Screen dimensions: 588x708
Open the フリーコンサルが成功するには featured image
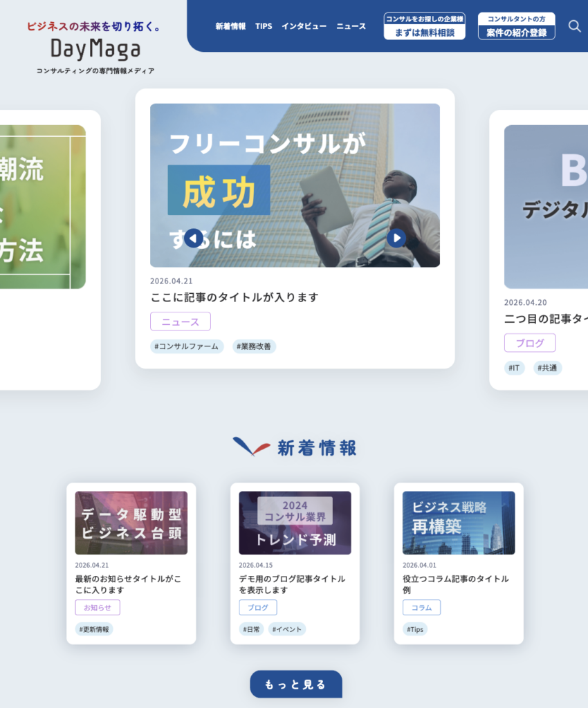(x=295, y=185)
